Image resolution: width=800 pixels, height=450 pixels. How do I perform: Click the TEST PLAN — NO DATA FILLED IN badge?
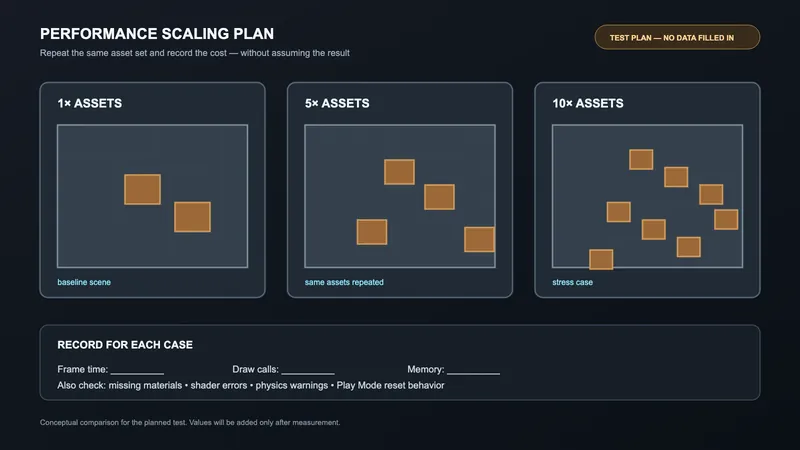677,37
